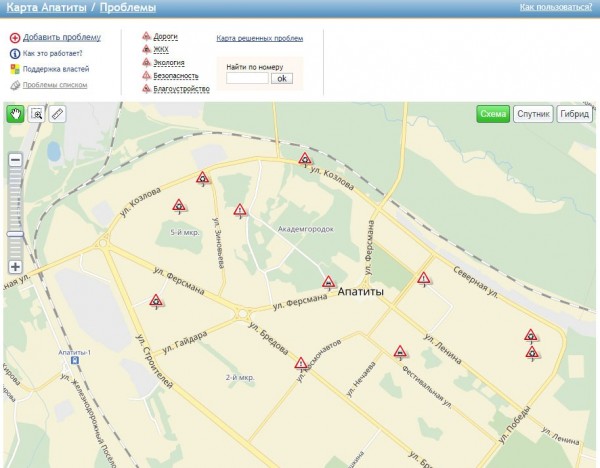Zoom out with the minus button

click(x=15, y=160)
